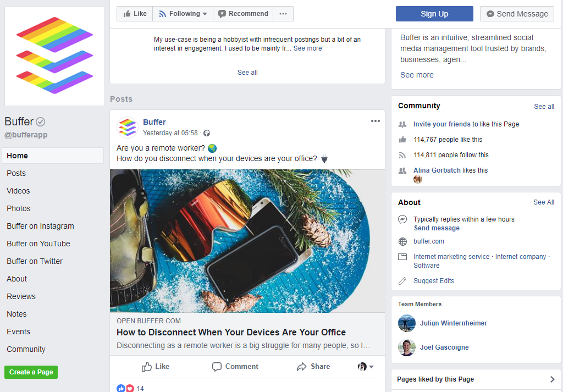
Task: Expand Pages liked by this Page chevron
Action: pyautogui.click(x=552, y=379)
